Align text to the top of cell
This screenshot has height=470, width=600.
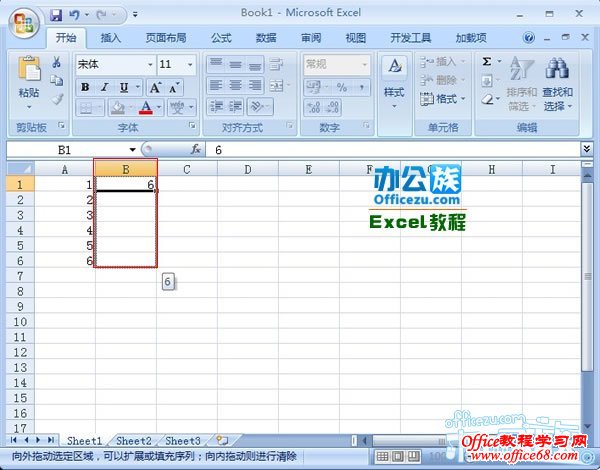coord(216,64)
